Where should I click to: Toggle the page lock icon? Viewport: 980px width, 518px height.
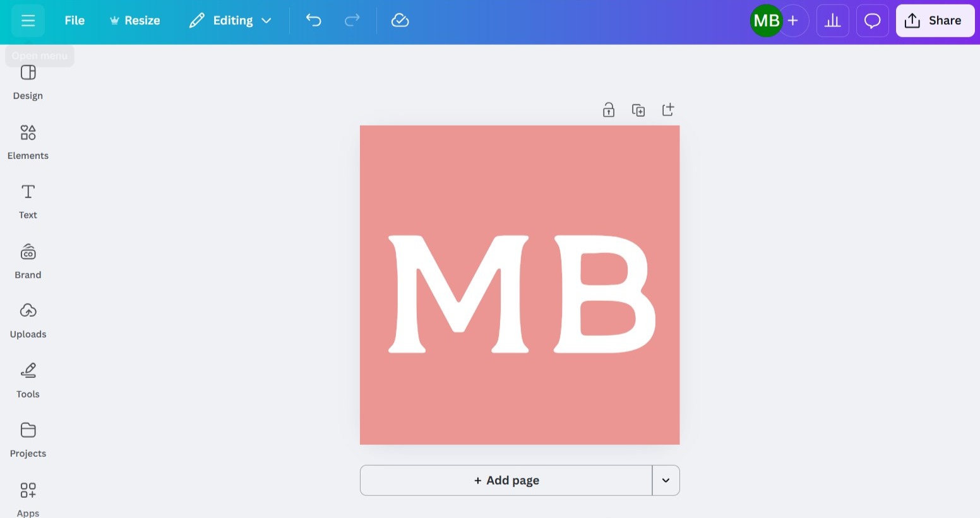[608, 109]
